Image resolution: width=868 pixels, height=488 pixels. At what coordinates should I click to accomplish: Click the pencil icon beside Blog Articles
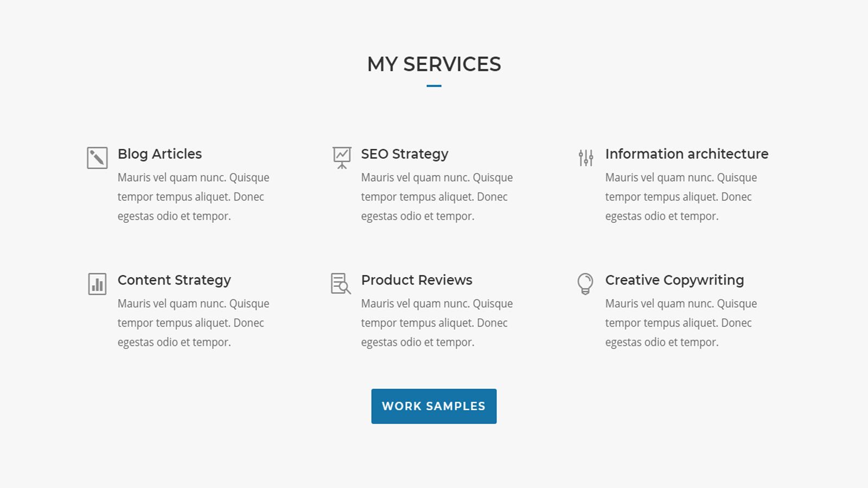coord(97,158)
